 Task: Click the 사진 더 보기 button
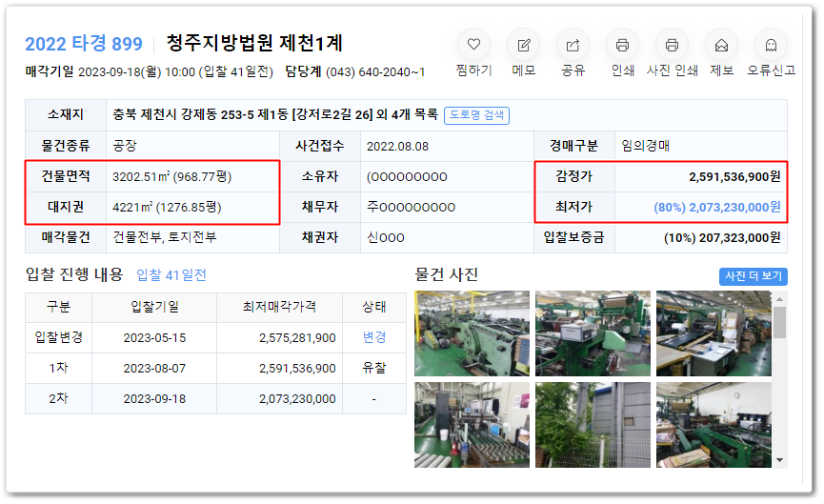point(754,276)
